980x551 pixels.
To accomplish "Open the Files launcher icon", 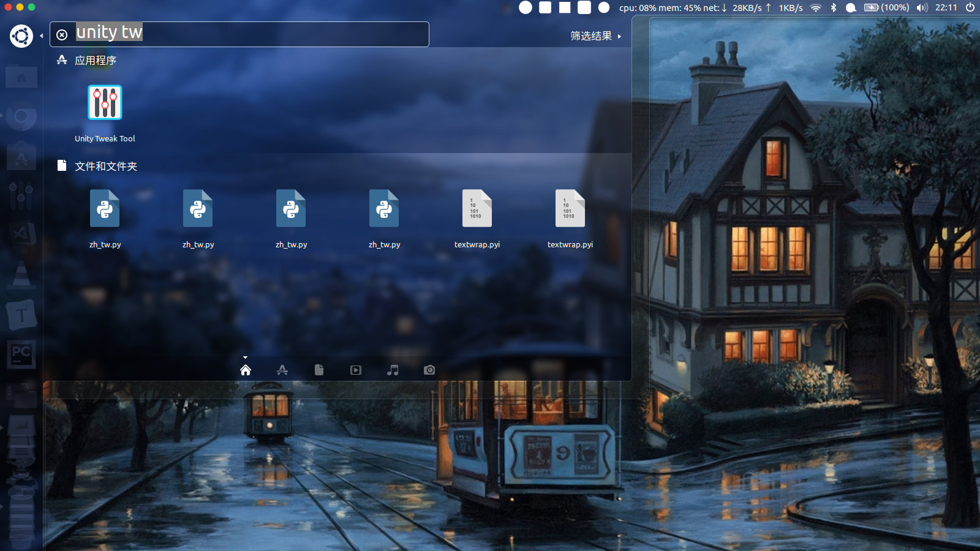I will click(x=21, y=77).
